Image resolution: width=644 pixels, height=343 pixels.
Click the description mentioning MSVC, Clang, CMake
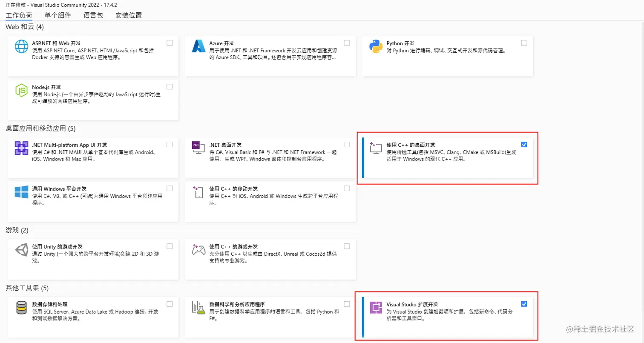click(x=451, y=156)
